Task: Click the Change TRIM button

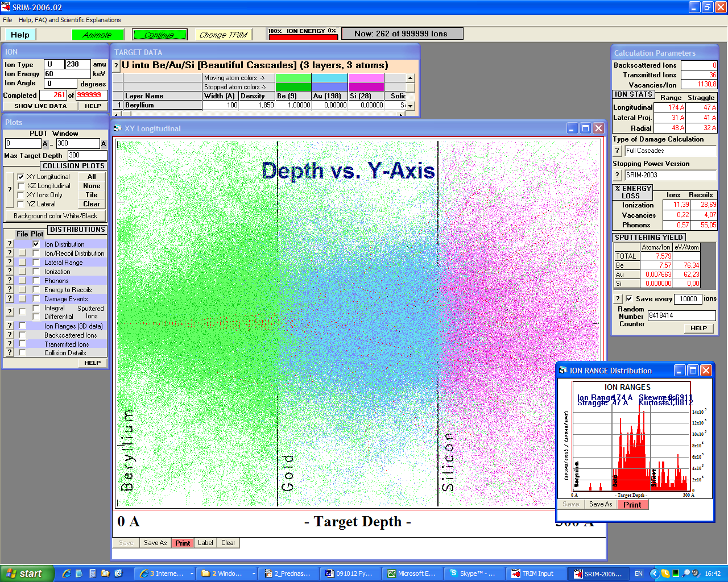Action: point(223,35)
